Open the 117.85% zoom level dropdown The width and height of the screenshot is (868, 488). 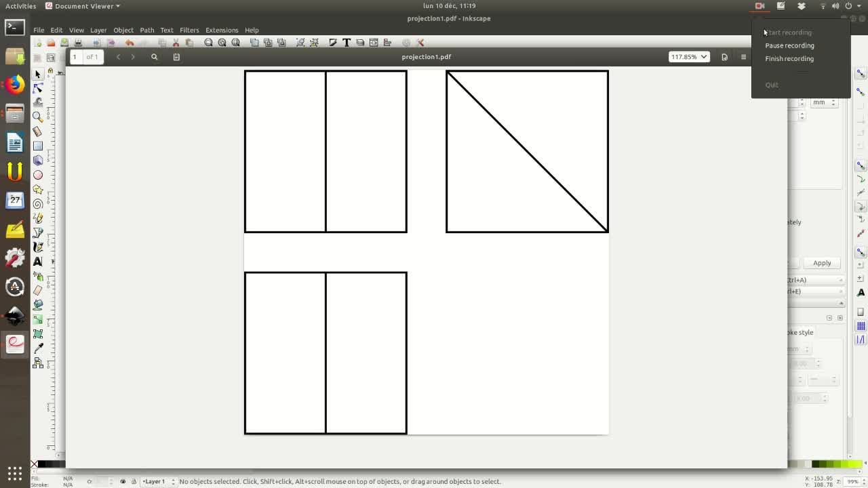688,57
